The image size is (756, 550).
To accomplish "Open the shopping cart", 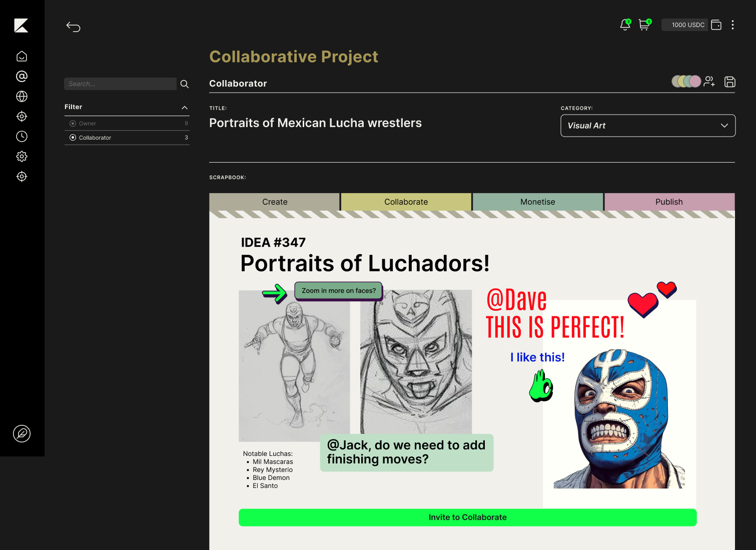I will [x=645, y=25].
